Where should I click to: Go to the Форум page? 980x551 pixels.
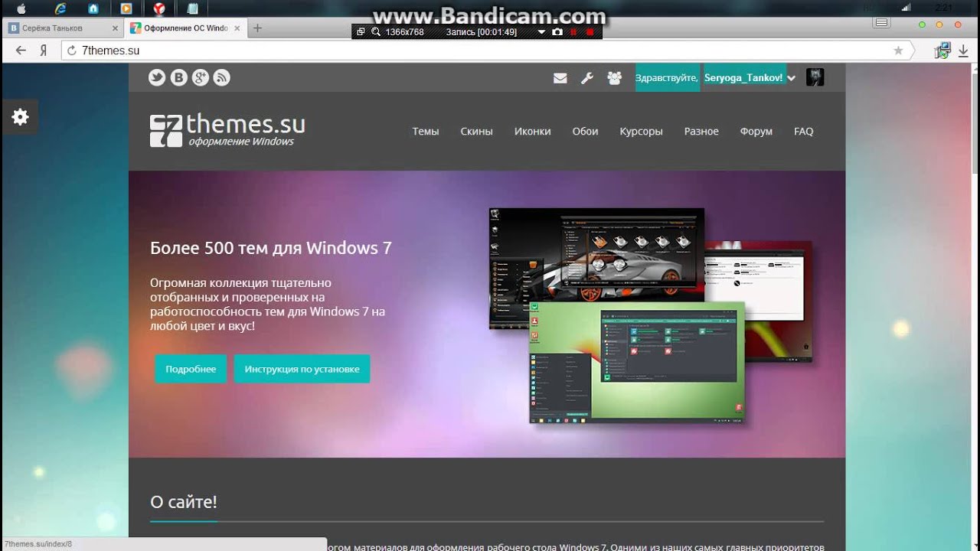tap(756, 131)
